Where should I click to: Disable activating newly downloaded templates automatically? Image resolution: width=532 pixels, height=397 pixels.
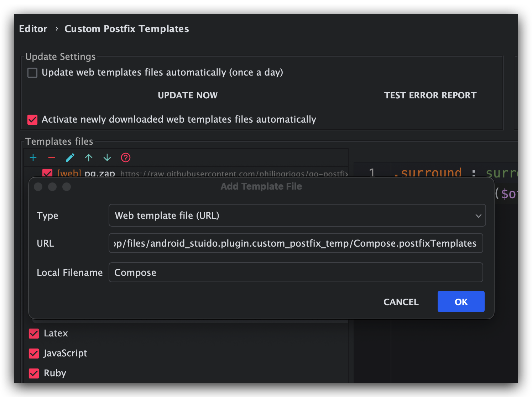pos(32,120)
